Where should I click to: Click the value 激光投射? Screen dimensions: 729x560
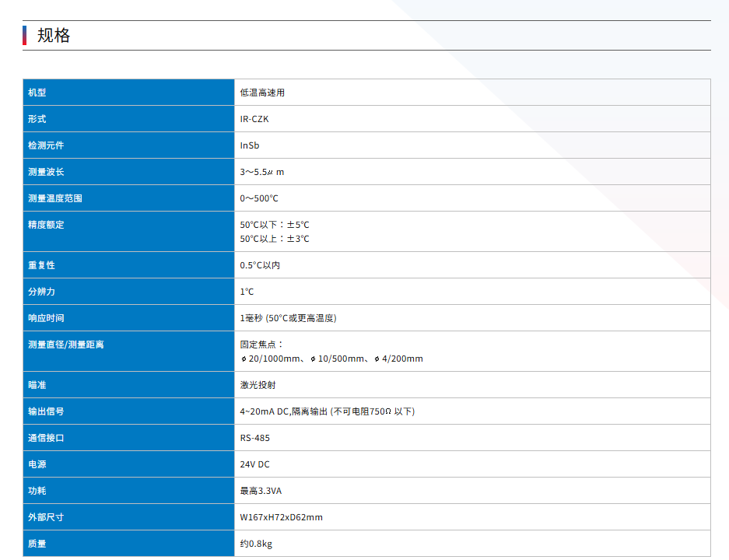(x=258, y=385)
